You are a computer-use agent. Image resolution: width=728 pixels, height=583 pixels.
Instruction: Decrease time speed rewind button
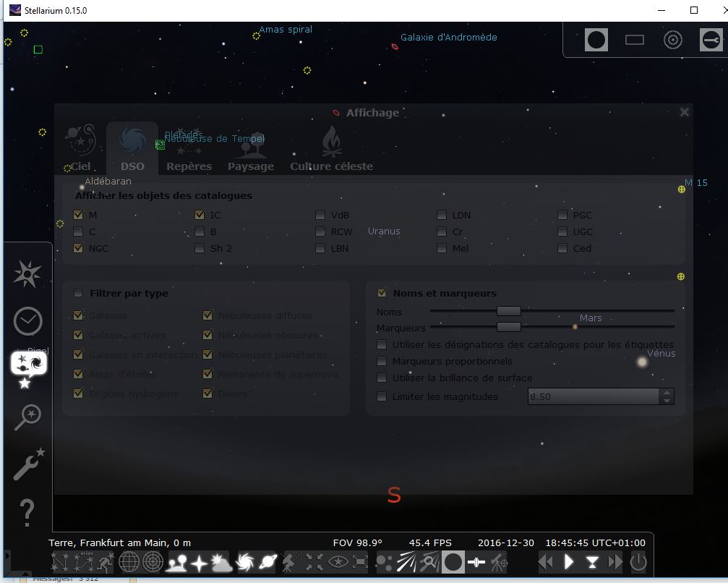546,562
